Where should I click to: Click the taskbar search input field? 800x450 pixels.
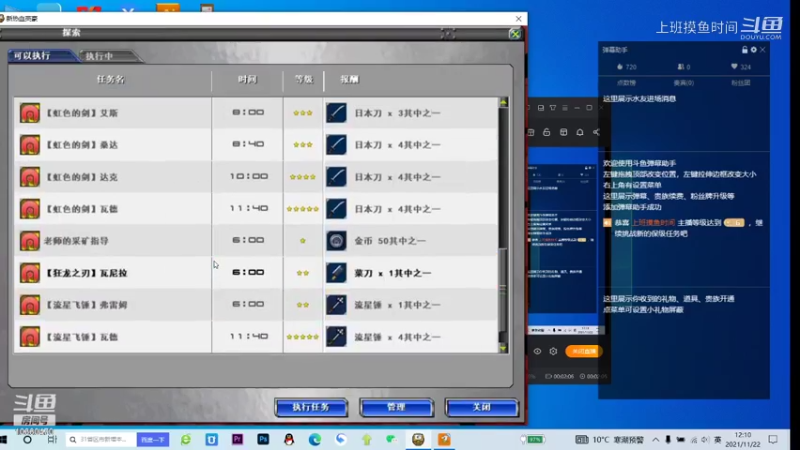(102, 439)
